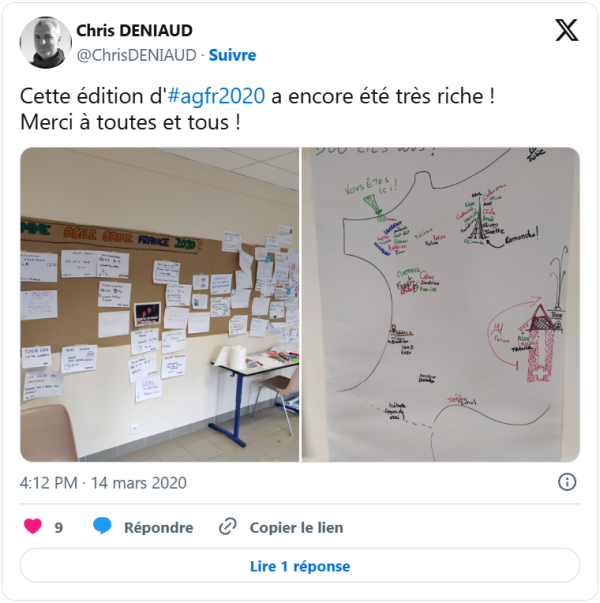
Task: Open the cork board wall photo
Action: pyautogui.click(x=160, y=305)
